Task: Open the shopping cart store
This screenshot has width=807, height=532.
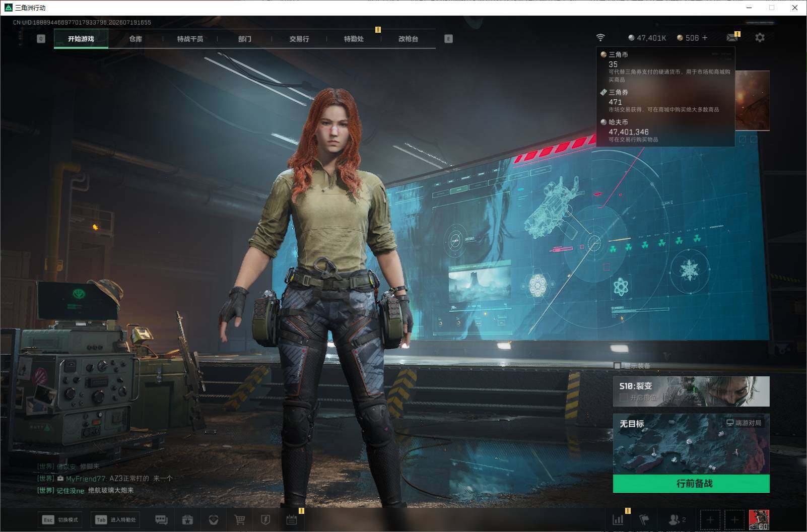Action: click(x=240, y=519)
